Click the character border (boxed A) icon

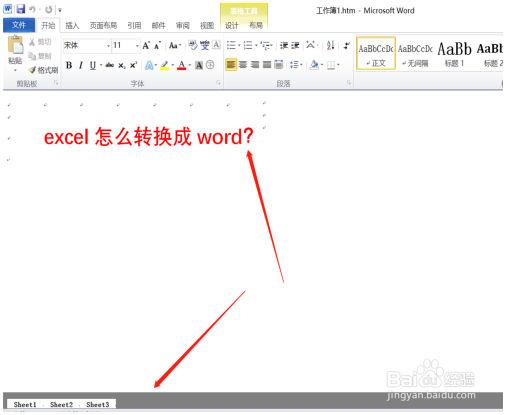(x=216, y=45)
